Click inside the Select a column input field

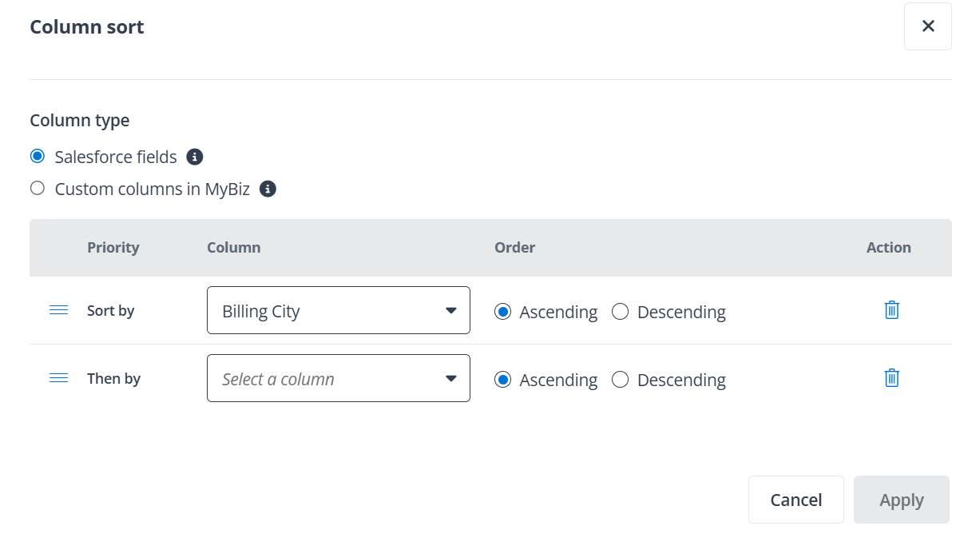[x=319, y=377]
